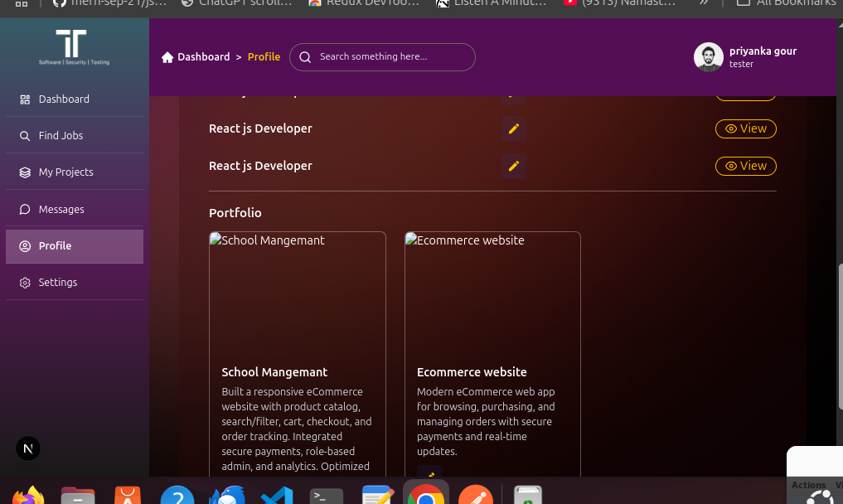
Task: Click pencil icon on lower React js Developer
Action: (x=514, y=167)
